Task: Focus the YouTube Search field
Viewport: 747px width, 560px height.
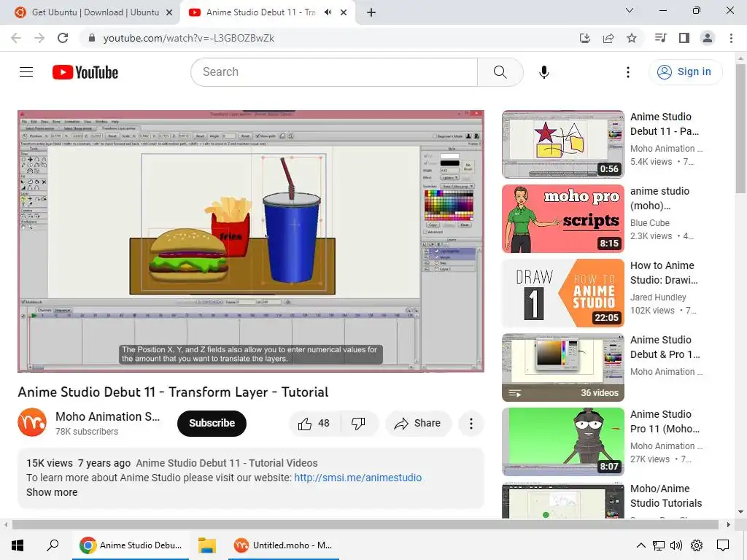Action: [x=334, y=72]
